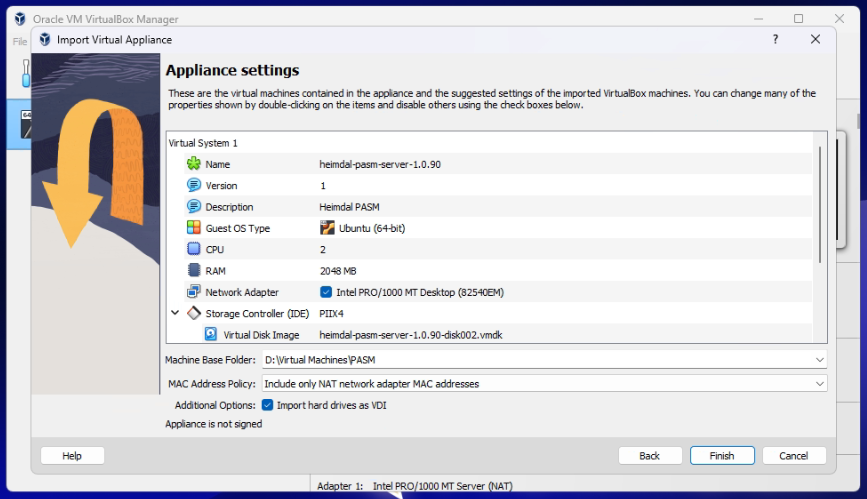Select the RAM value 2048 MB
867x499 pixels.
coord(338,271)
